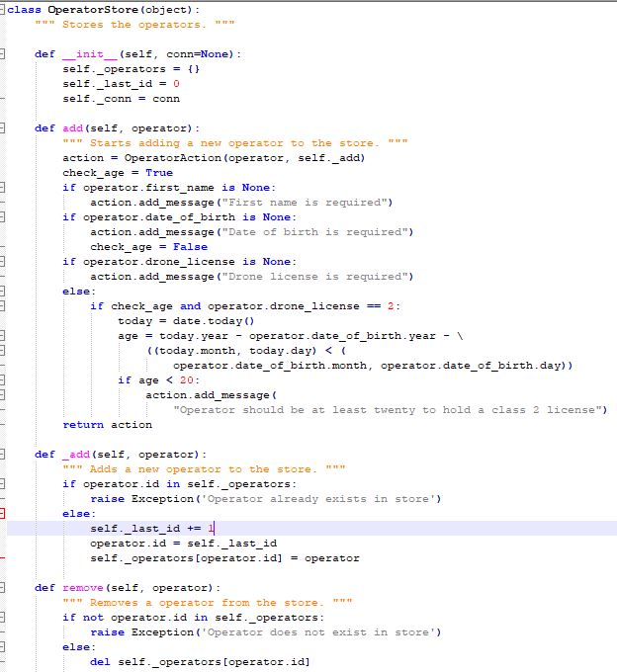617x672 pixels.
Task: Collapse fold marker beside def add(self, operator)
Action: (2, 128)
